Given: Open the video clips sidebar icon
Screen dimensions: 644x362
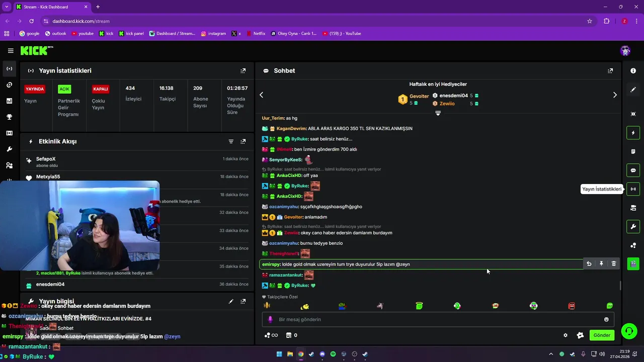Looking at the screenshot, I should [x=9, y=133].
